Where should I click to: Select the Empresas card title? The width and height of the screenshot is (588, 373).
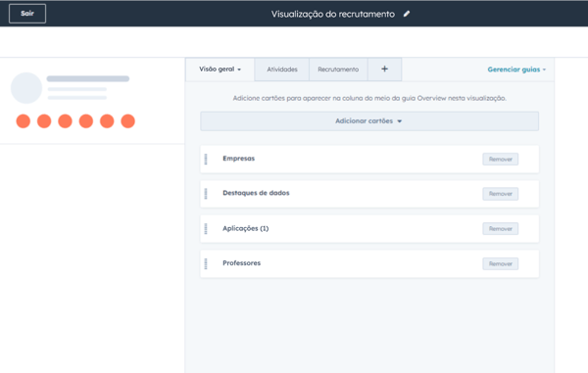point(238,159)
